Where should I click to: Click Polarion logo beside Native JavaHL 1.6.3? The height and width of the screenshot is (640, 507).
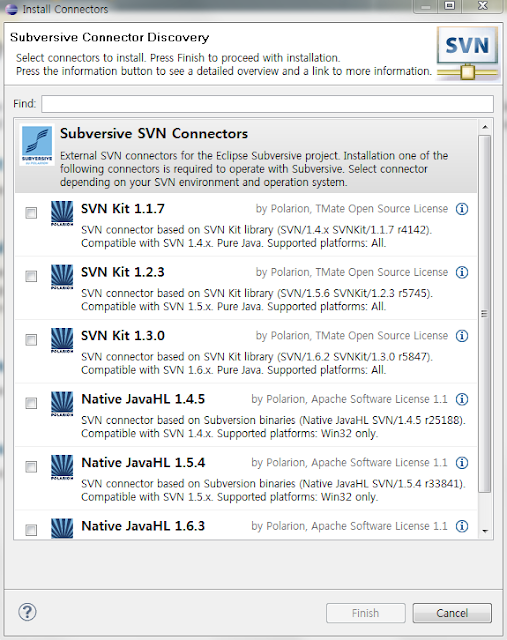tap(62, 528)
